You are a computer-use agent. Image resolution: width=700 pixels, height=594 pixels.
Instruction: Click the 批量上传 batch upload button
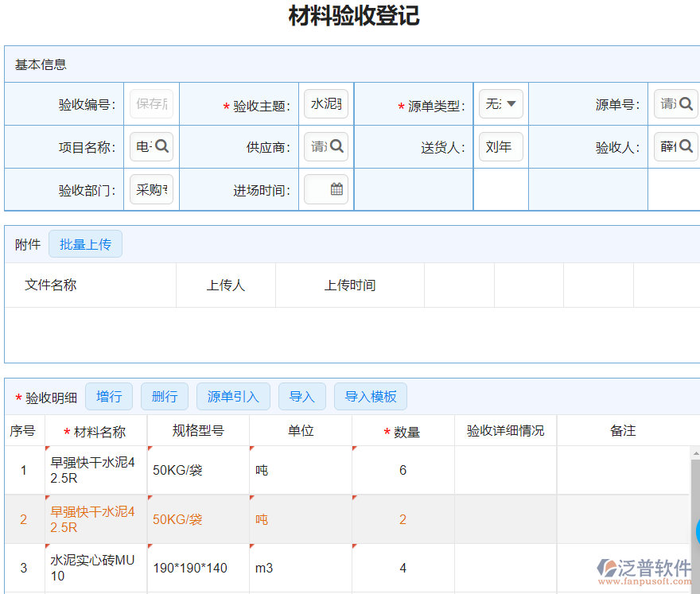(85, 244)
